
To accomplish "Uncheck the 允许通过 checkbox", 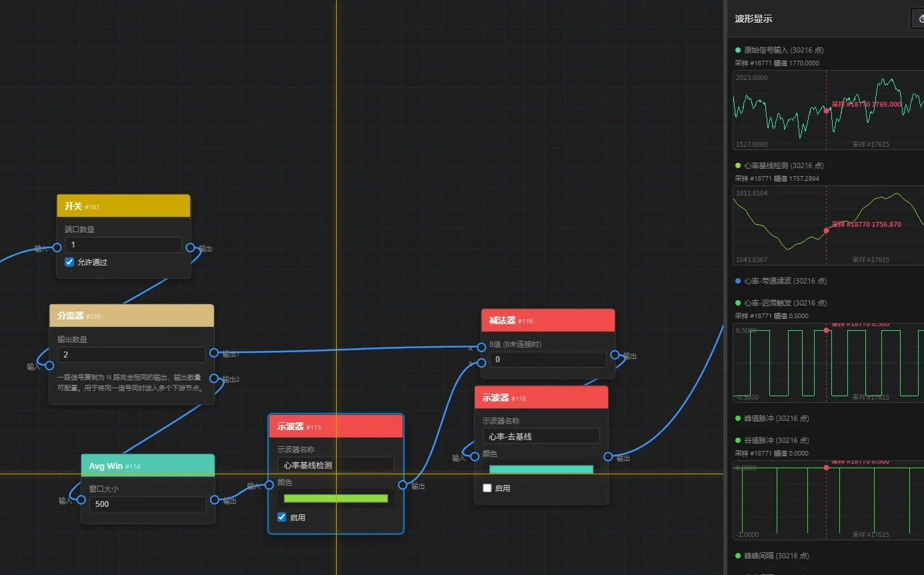I will (69, 262).
